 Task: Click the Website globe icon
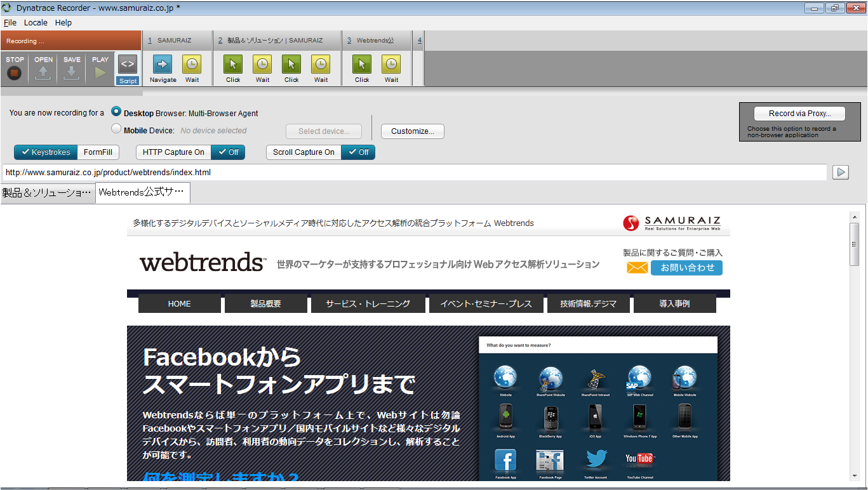[x=505, y=378]
